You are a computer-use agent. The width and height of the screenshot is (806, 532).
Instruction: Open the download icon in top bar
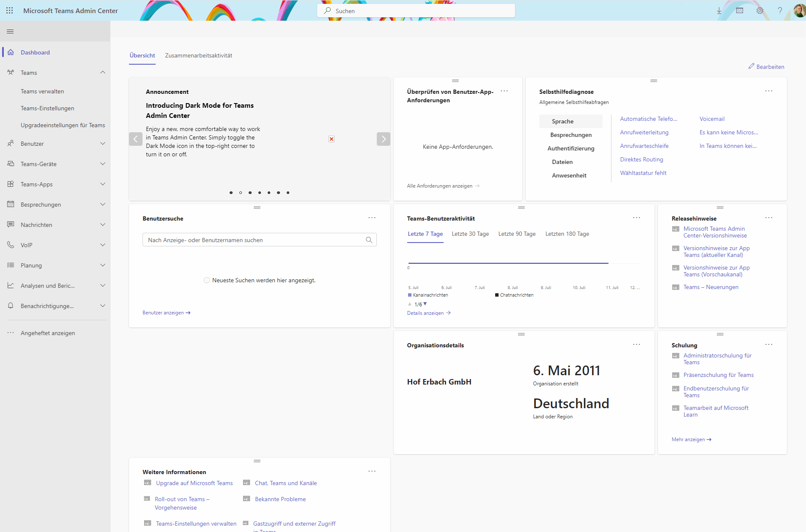pos(718,11)
